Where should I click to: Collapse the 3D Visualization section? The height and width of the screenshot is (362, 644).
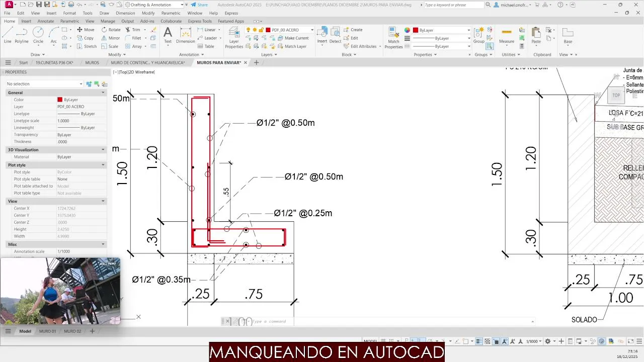103,150
